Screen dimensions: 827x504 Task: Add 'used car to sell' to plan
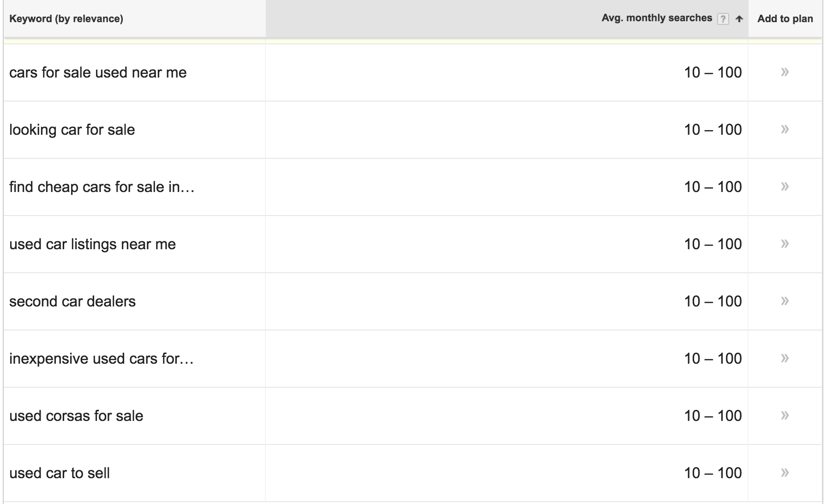(785, 473)
